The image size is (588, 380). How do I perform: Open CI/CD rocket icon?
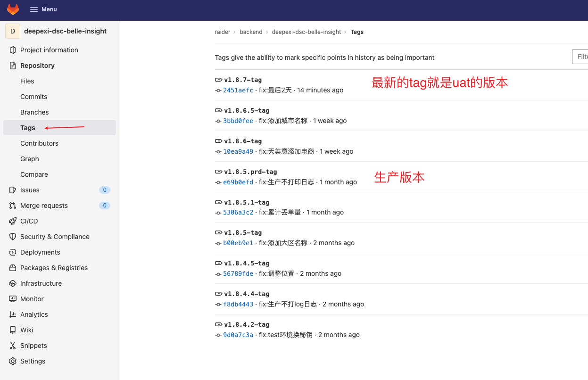[x=13, y=221]
